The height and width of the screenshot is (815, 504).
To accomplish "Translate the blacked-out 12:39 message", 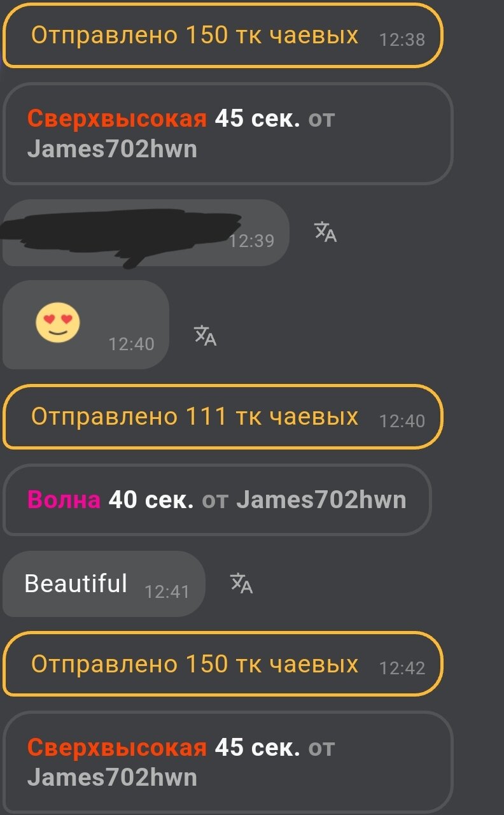I will (x=325, y=232).
